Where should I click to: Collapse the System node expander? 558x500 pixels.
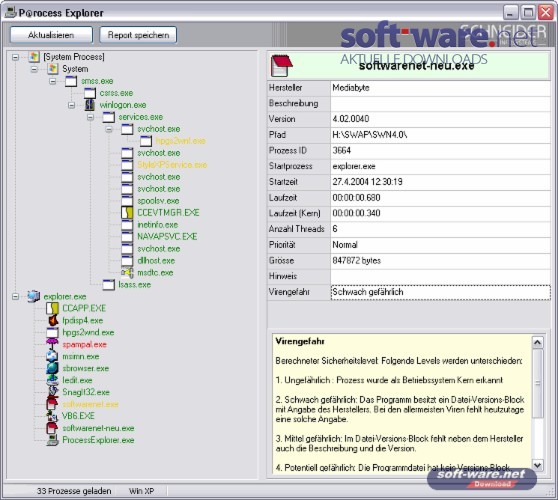(x=34, y=69)
